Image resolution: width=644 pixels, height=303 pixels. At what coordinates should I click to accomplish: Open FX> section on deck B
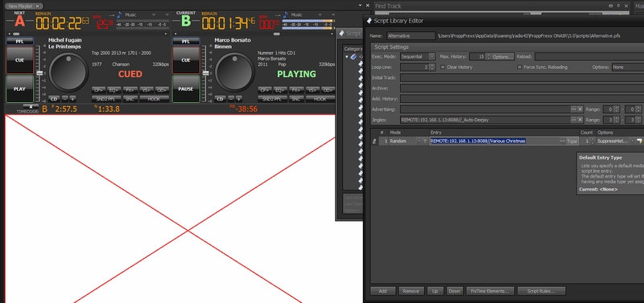tap(296, 90)
